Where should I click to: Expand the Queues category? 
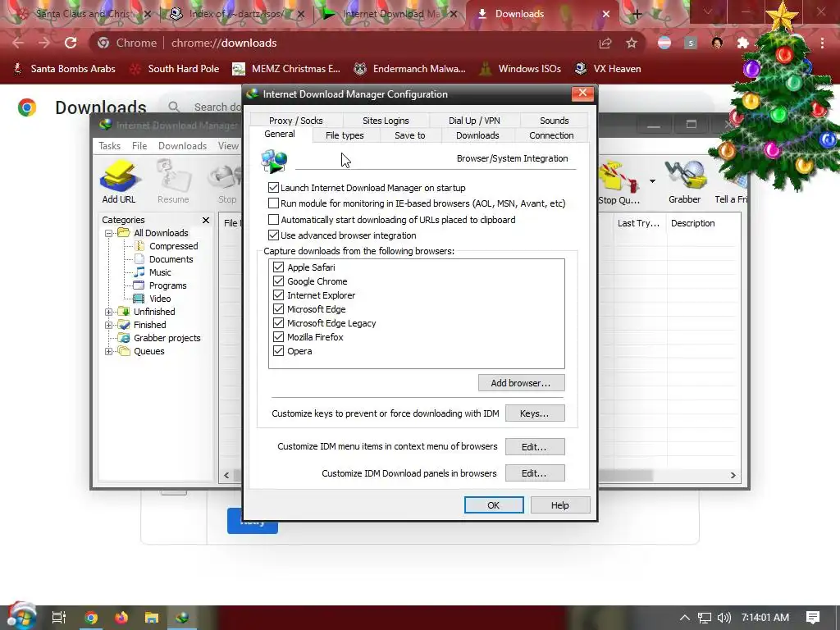click(x=109, y=351)
